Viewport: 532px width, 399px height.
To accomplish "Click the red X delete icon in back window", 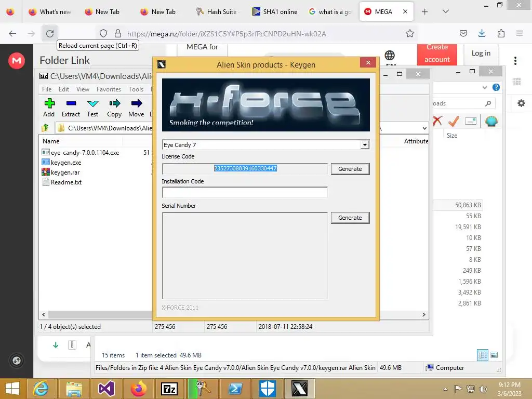I will point(437,121).
